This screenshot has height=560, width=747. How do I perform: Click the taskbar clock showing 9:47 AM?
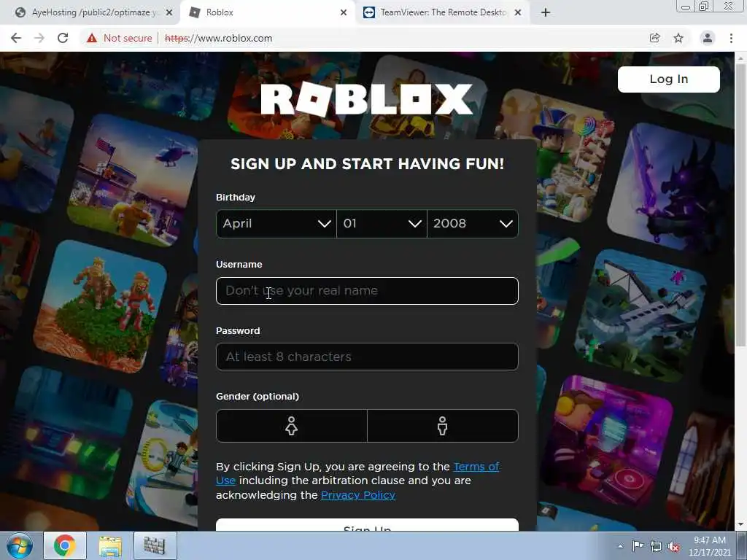pyautogui.click(x=709, y=546)
